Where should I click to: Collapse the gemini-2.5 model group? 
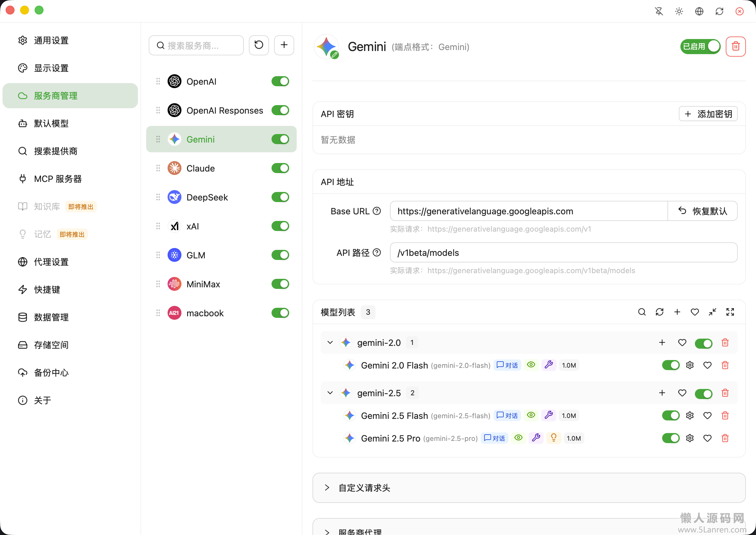tap(330, 393)
